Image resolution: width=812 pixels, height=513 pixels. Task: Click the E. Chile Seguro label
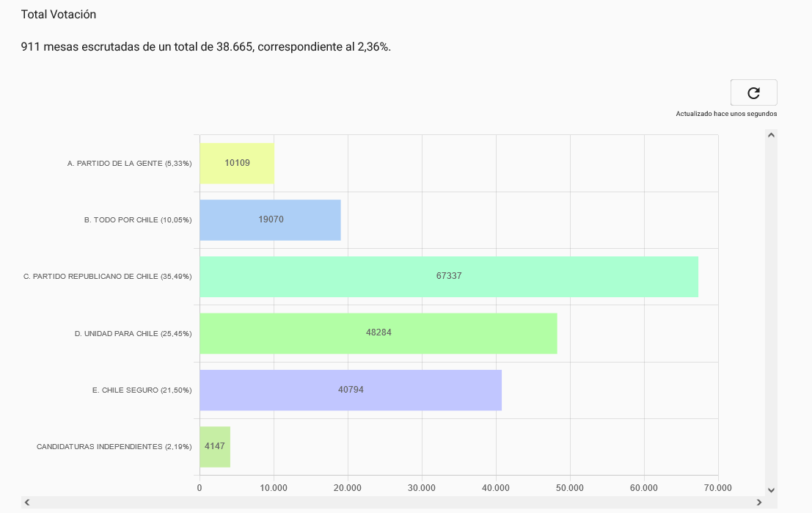pos(142,390)
